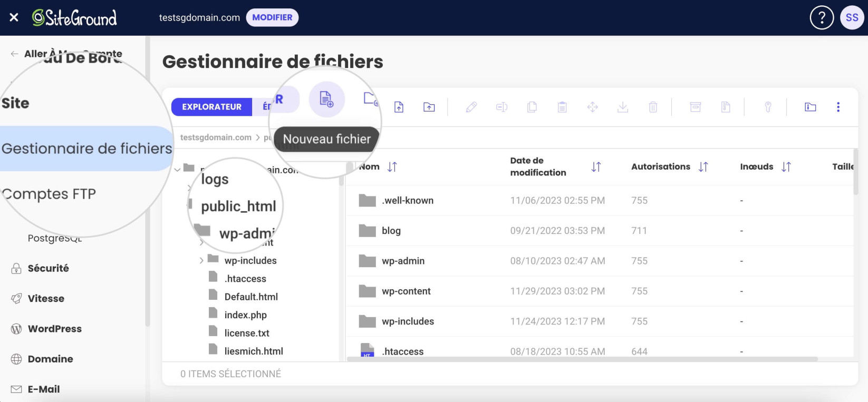
Task: Click the archive box icon
Action: tap(696, 107)
